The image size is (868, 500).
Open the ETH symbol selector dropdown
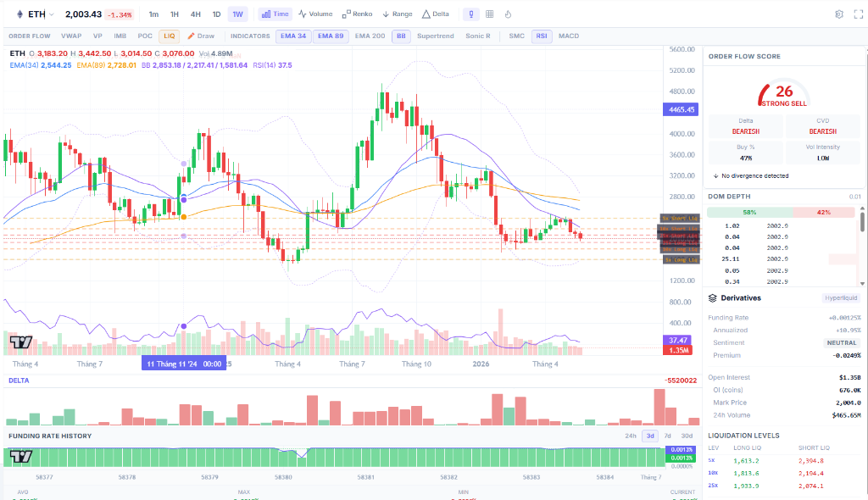(36, 14)
